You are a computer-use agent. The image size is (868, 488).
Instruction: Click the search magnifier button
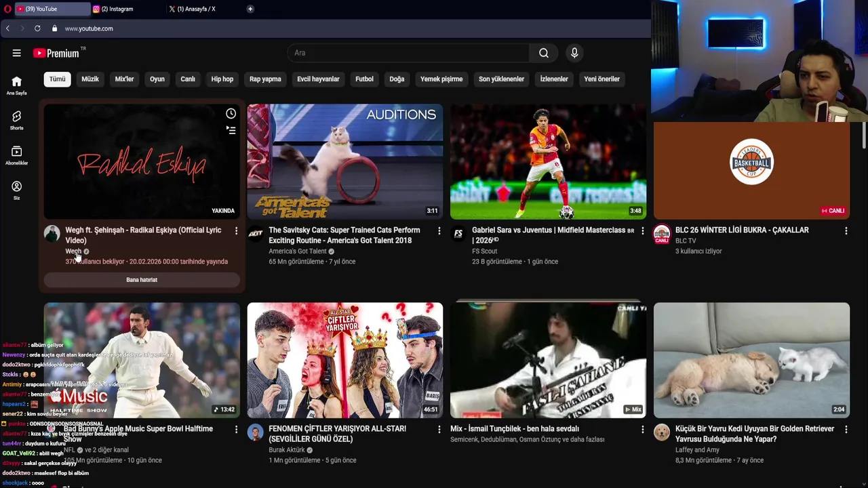click(544, 53)
